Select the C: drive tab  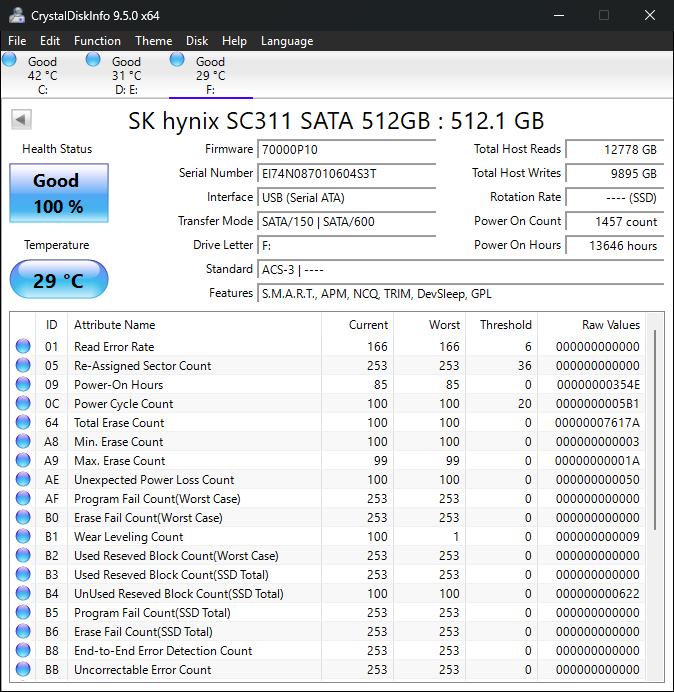(42, 75)
